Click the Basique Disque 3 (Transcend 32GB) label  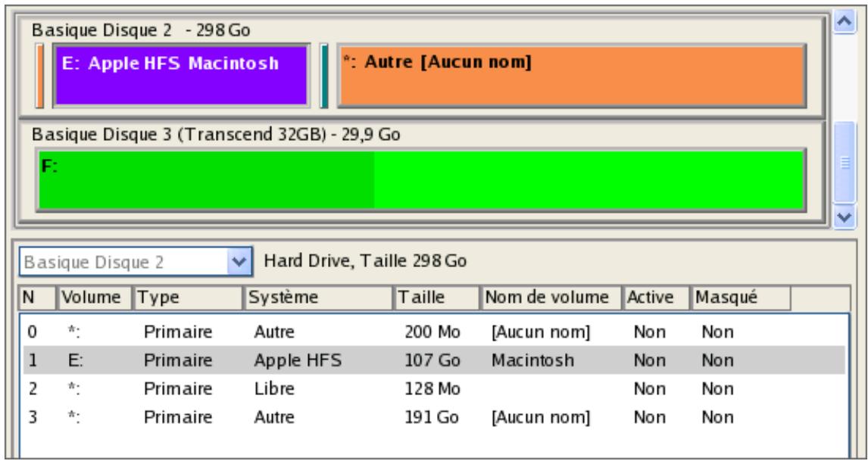click(x=216, y=135)
